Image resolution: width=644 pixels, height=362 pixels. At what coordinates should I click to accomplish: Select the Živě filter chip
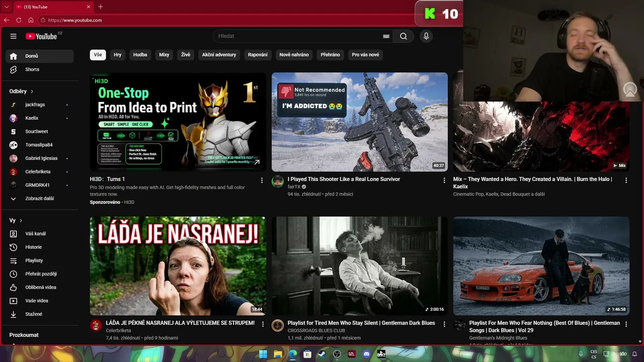tap(186, 55)
